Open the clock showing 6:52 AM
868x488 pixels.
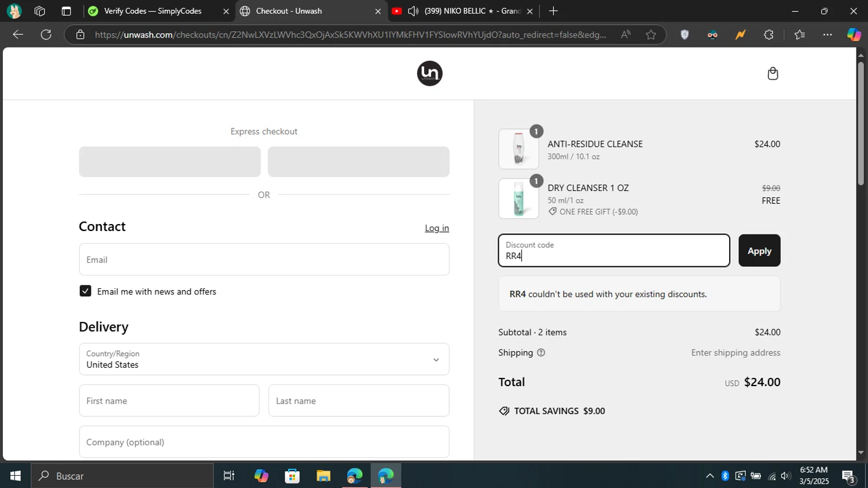click(x=814, y=476)
